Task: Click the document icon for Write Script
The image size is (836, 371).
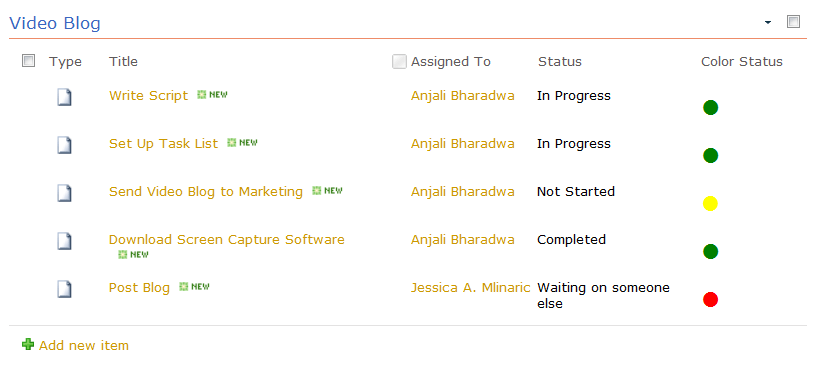Action: [x=65, y=98]
